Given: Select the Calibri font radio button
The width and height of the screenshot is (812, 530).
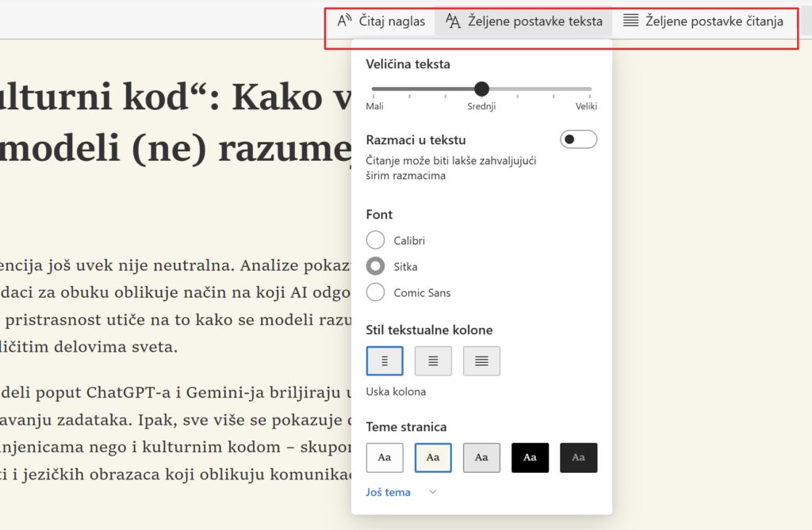Looking at the screenshot, I should tap(376, 240).
